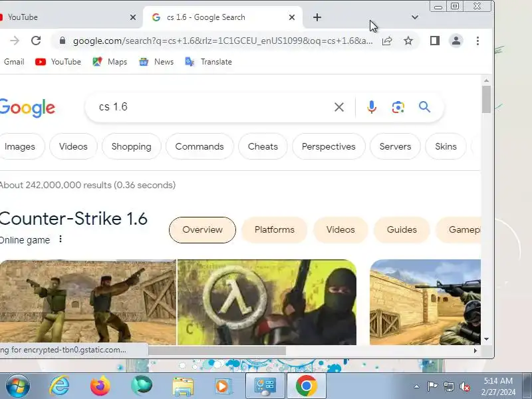This screenshot has width=532, height=399.
Task: Select the Perspectives filter chip
Action: click(x=329, y=146)
